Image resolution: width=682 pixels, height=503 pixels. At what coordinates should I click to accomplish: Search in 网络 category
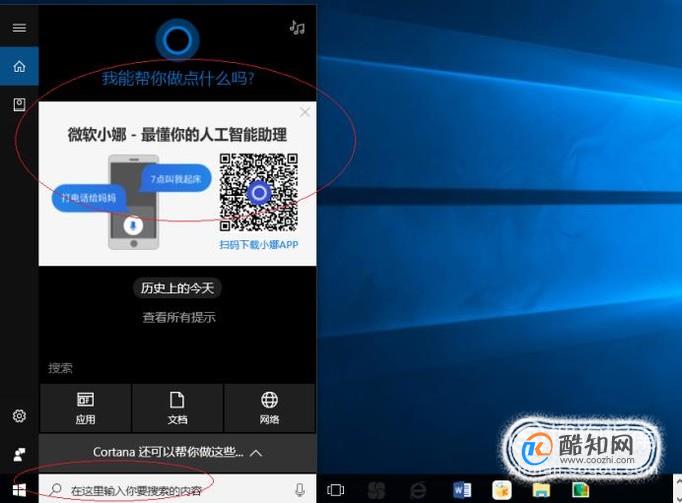point(269,408)
